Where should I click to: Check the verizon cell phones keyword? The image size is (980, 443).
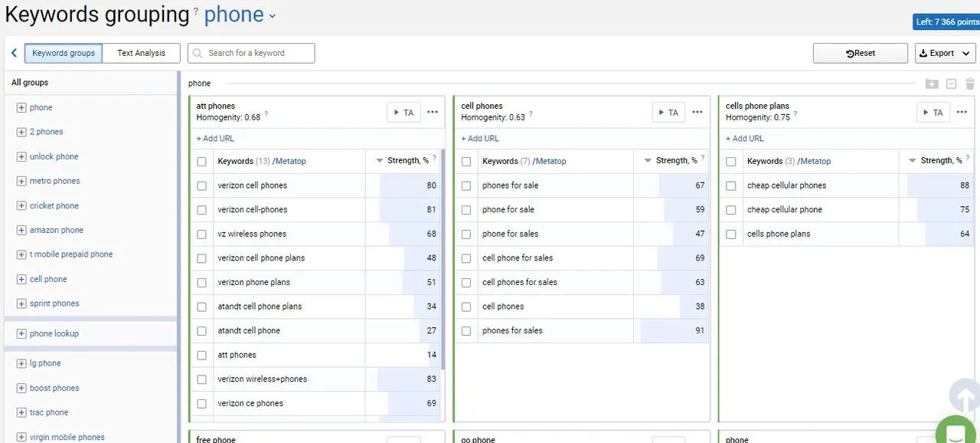click(x=202, y=185)
